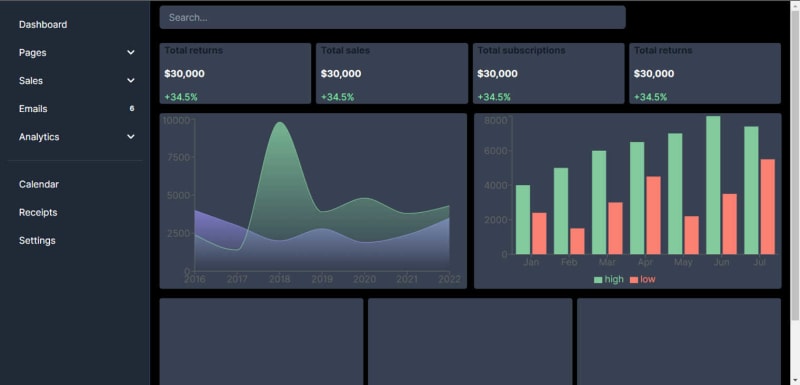Open the Calendar link
The width and height of the screenshot is (800, 385).
39,184
